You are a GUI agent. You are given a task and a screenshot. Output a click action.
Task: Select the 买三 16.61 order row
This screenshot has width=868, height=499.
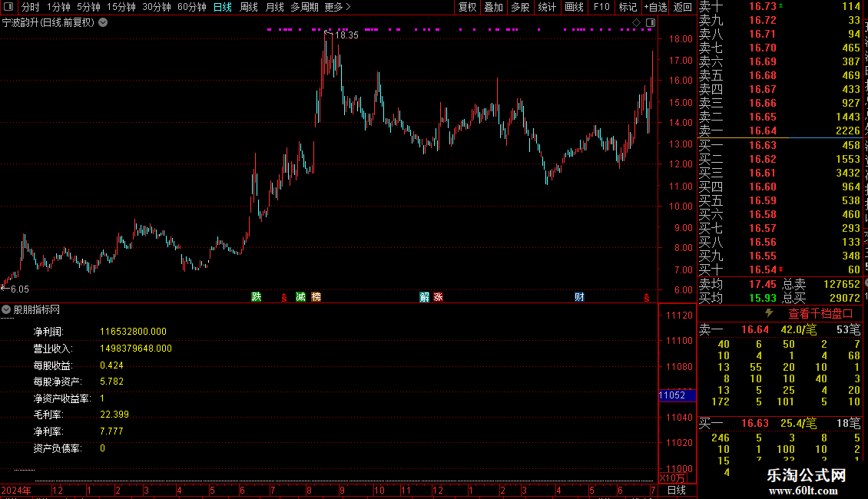click(780, 173)
